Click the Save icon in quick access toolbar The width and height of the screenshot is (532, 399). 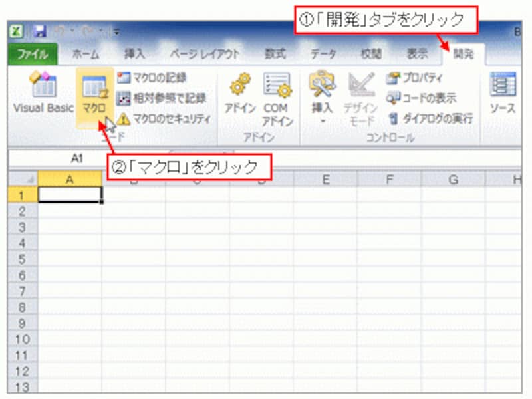[x=40, y=31]
